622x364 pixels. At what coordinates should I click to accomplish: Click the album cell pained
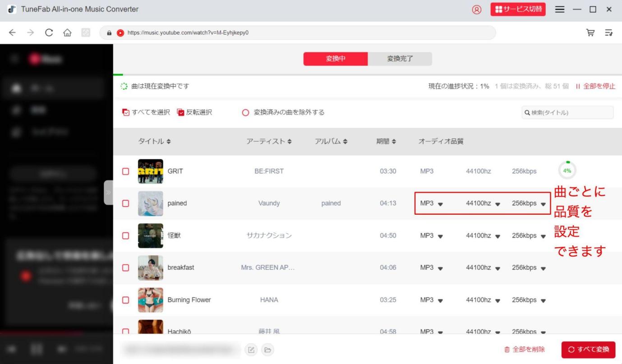331,203
